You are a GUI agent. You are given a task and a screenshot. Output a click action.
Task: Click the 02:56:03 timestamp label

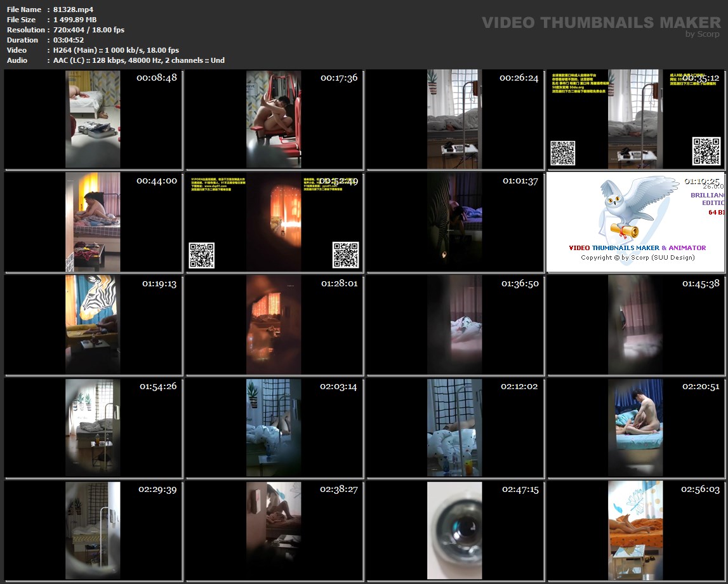[x=701, y=489]
